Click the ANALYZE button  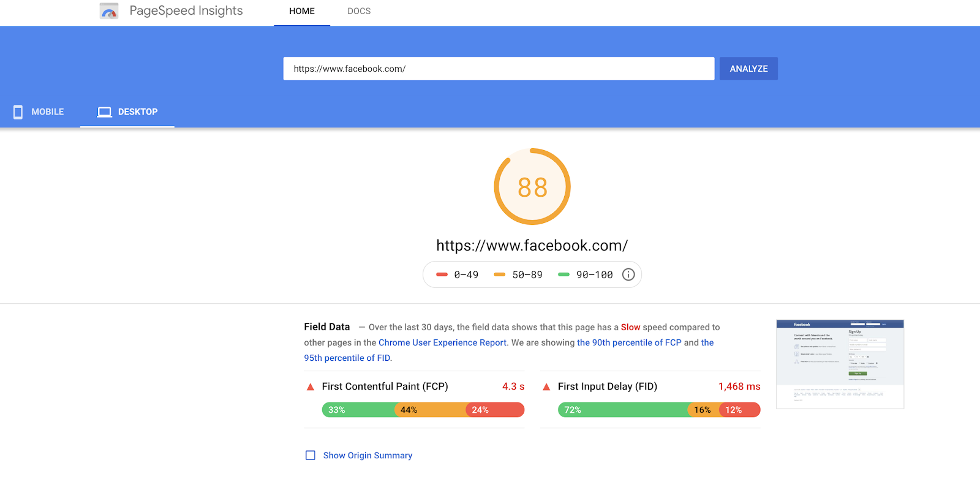748,69
